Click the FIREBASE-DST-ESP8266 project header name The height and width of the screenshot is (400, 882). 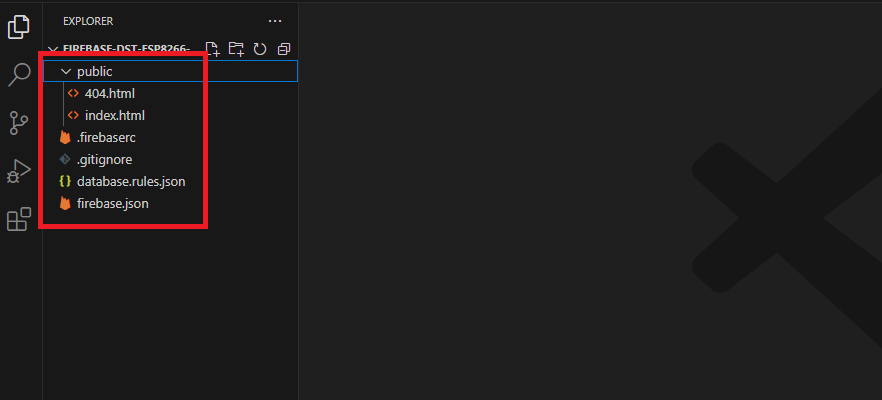click(x=127, y=49)
